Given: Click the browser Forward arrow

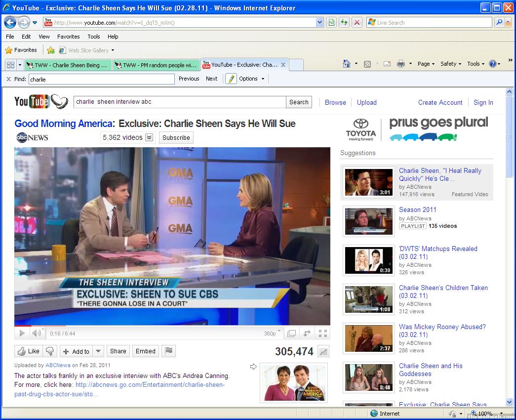Looking at the screenshot, I should [x=23, y=22].
